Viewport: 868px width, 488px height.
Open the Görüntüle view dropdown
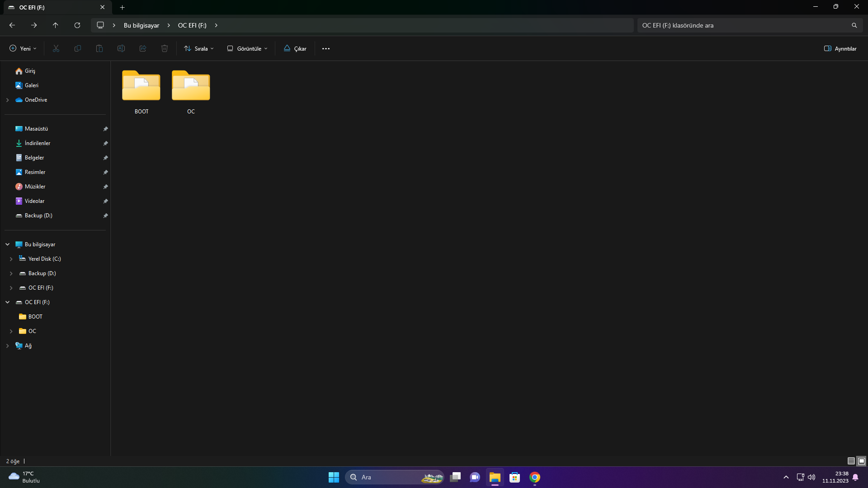247,48
